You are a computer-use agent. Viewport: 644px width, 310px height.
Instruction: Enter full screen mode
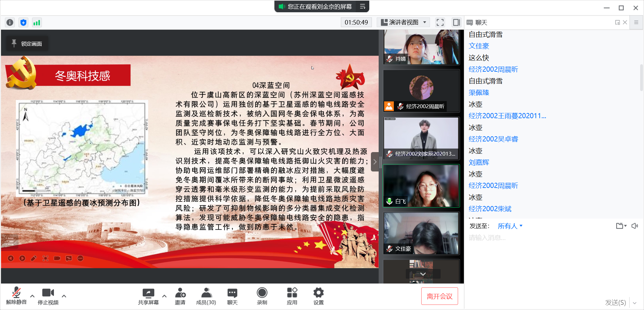tap(440, 22)
